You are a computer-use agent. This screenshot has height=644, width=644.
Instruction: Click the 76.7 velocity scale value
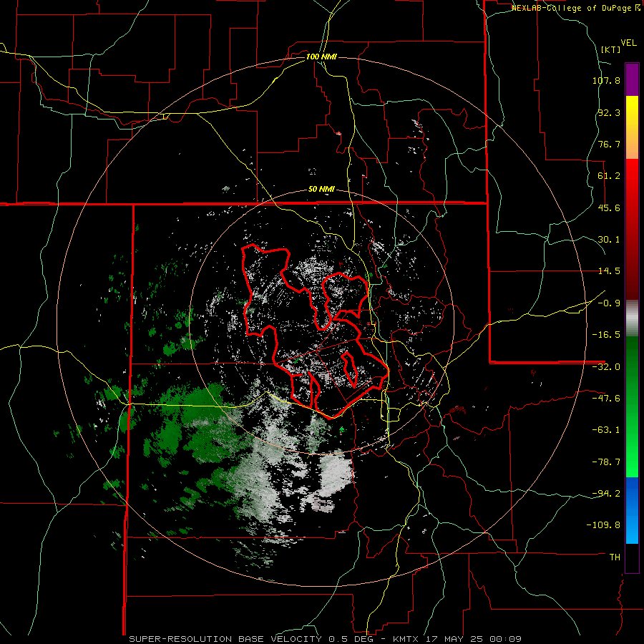pyautogui.click(x=609, y=144)
